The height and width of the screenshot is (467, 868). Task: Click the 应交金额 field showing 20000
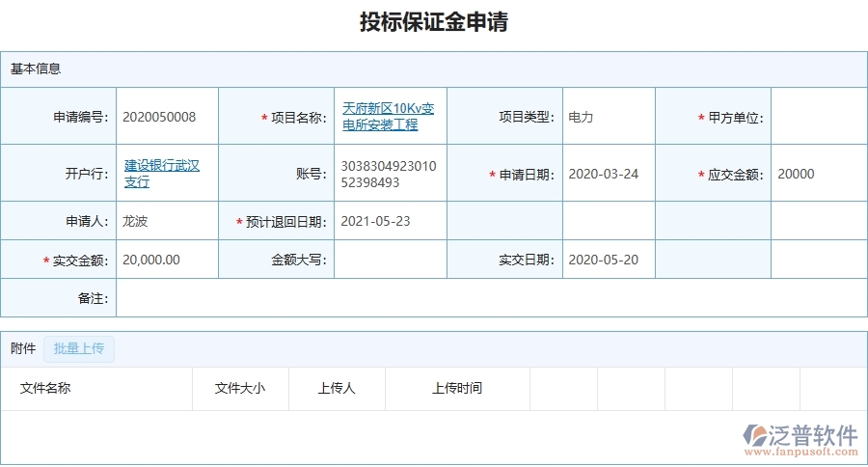[x=818, y=174]
